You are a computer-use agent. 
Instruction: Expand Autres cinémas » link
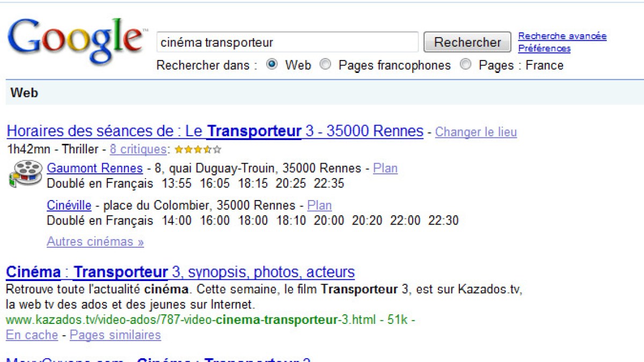click(x=96, y=242)
